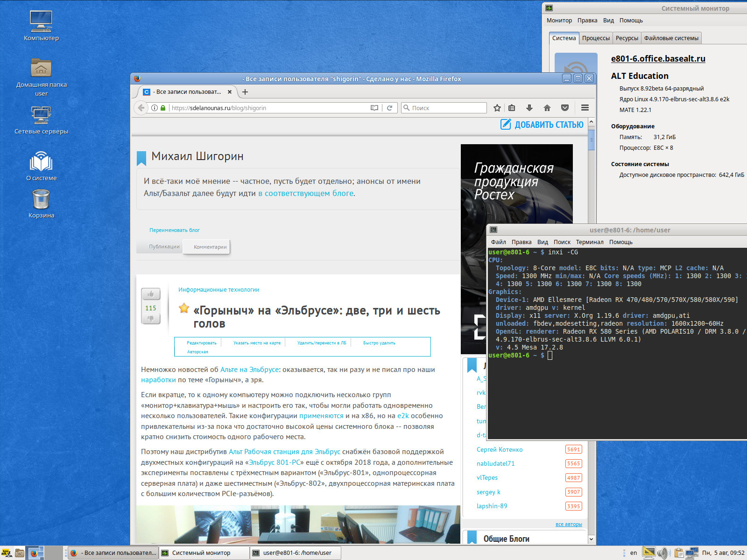Open a new Firefox tab
This screenshot has height=560, width=747.
(x=245, y=92)
